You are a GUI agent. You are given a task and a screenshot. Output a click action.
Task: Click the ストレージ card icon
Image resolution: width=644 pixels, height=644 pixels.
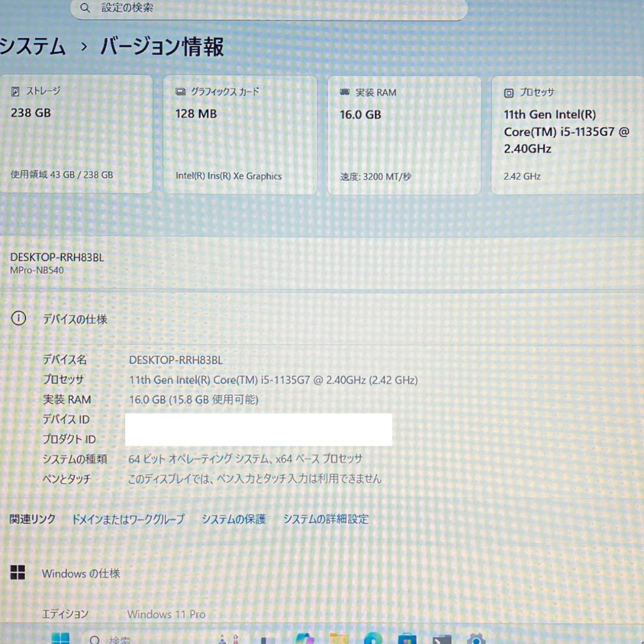point(15,92)
